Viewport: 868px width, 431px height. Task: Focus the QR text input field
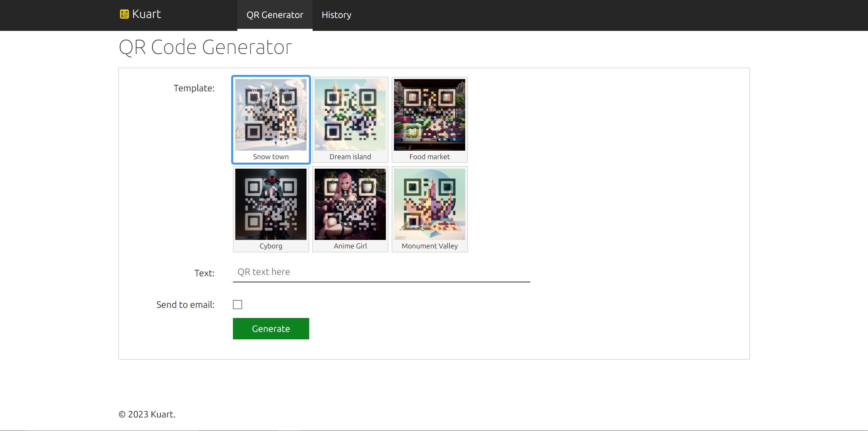[x=381, y=272]
